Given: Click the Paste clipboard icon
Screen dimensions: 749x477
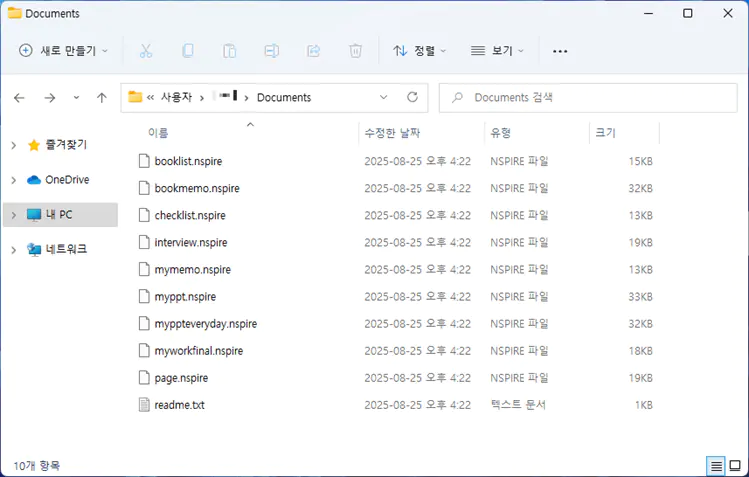Looking at the screenshot, I should click(229, 50).
